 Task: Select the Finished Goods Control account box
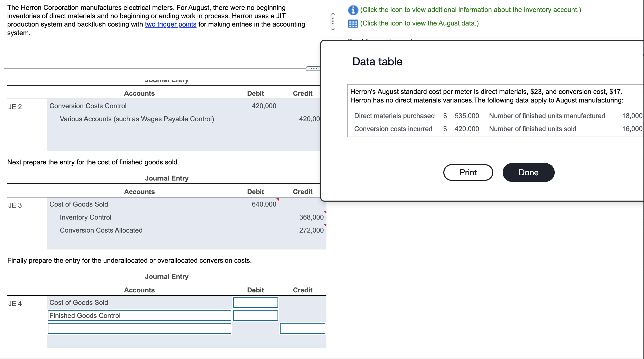point(139,316)
